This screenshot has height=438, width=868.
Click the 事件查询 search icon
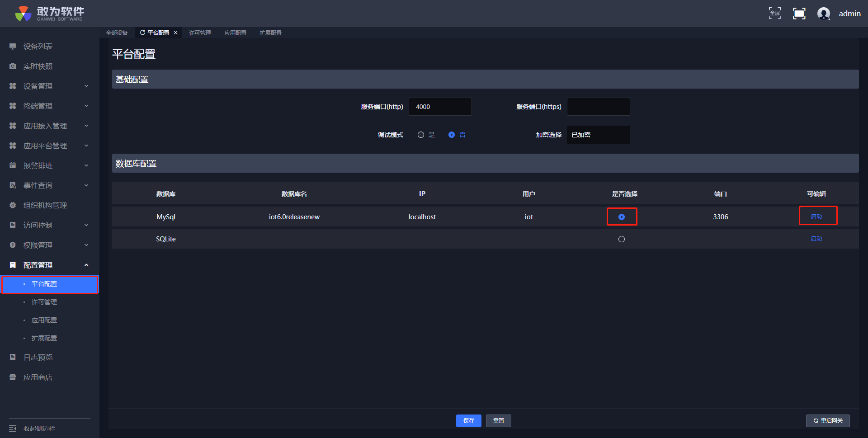13,186
